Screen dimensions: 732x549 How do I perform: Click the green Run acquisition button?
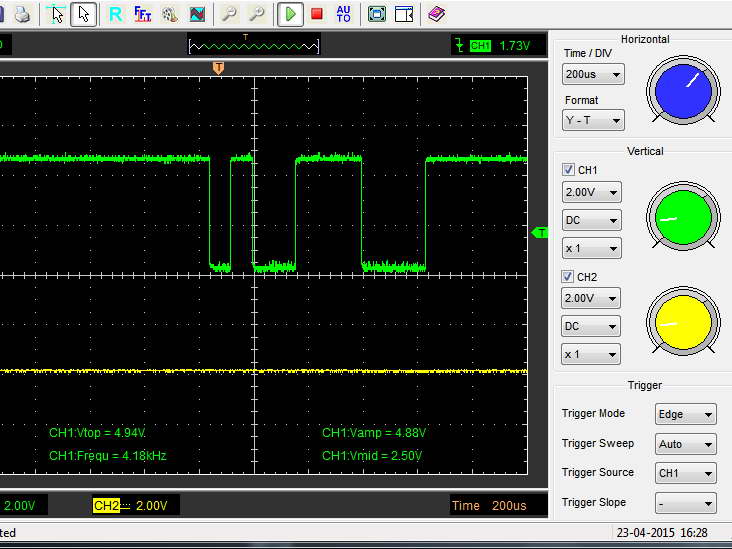point(290,14)
